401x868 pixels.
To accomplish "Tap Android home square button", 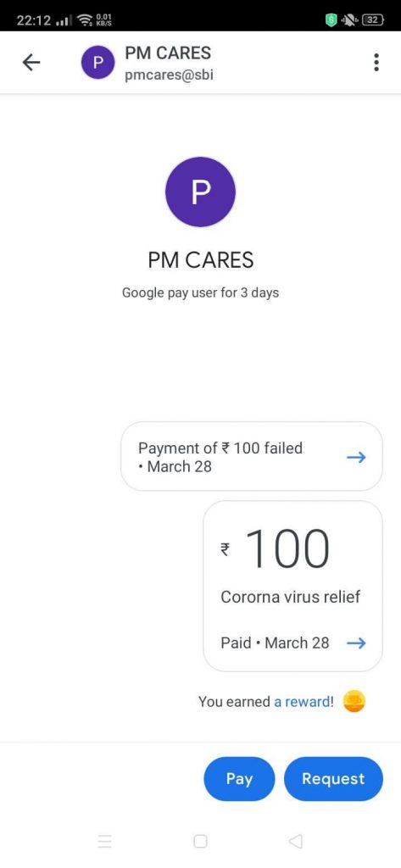I will coord(200,842).
